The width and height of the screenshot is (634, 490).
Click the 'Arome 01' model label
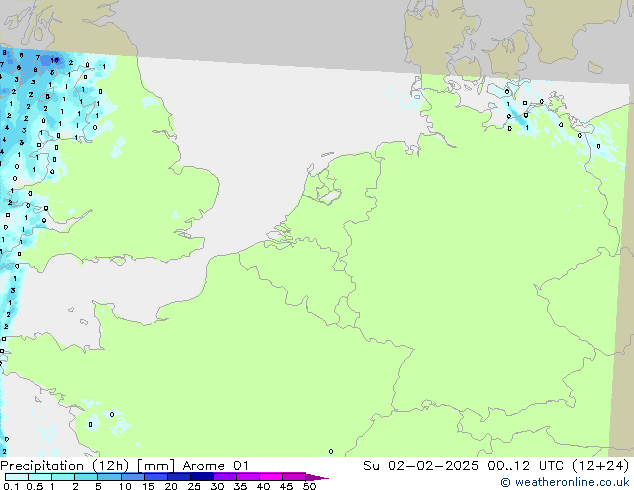(x=215, y=466)
